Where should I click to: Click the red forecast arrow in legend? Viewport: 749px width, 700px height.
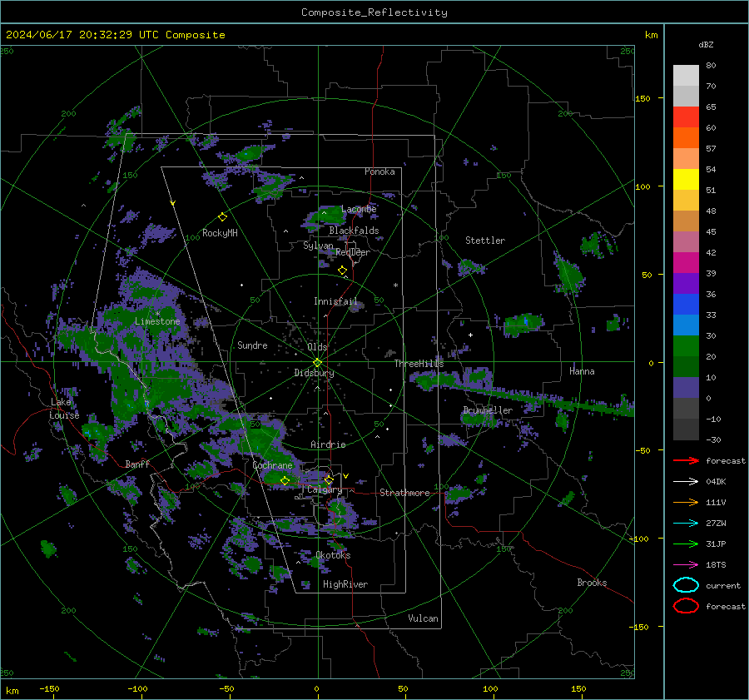[x=686, y=460]
